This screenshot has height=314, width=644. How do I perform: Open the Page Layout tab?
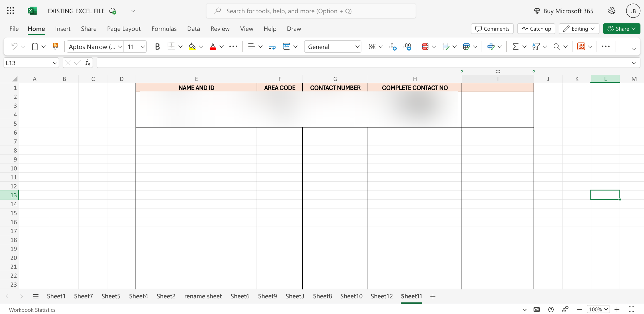tap(124, 29)
